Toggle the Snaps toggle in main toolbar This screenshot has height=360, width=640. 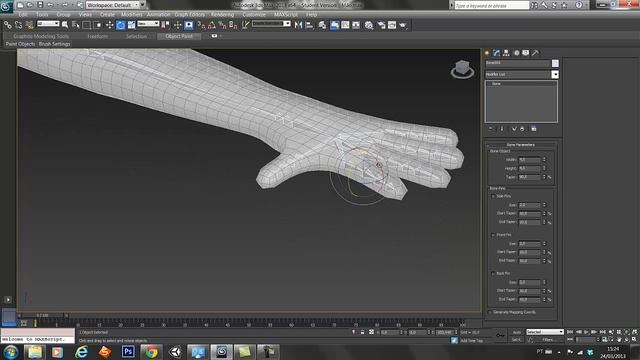pyautogui.click(x=201, y=25)
